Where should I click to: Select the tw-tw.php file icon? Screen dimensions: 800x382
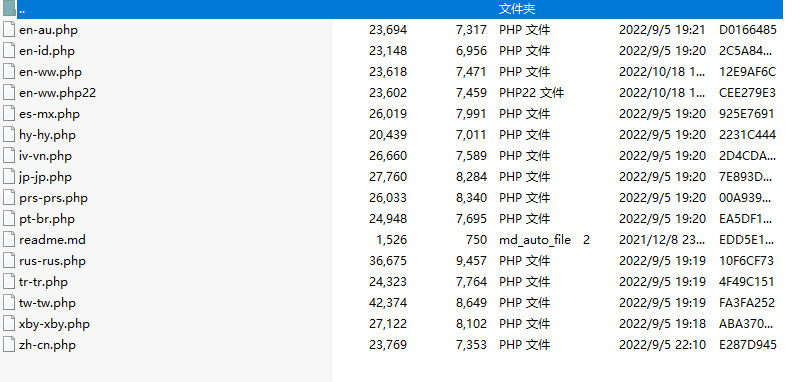point(9,302)
